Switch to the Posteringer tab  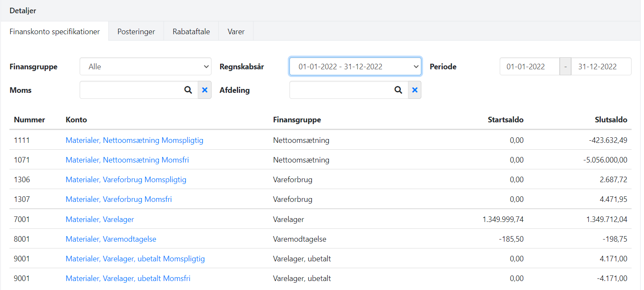click(x=136, y=31)
